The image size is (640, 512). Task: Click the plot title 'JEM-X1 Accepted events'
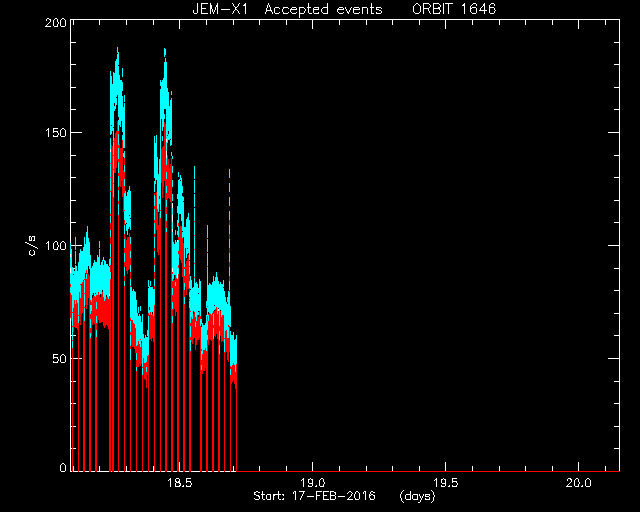click(287, 9)
